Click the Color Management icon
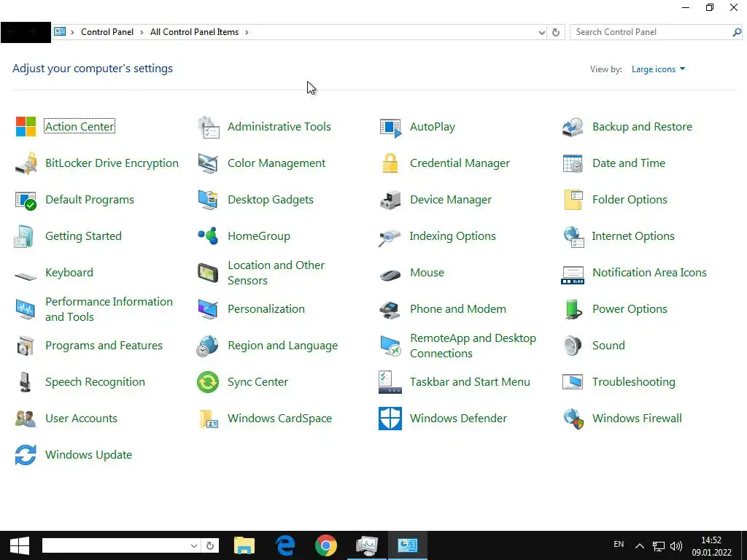 click(208, 163)
